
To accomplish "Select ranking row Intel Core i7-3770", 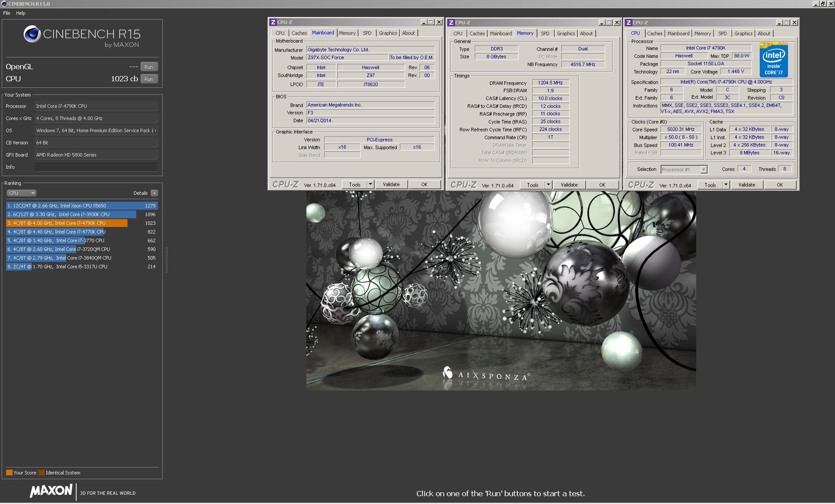I will click(82, 240).
